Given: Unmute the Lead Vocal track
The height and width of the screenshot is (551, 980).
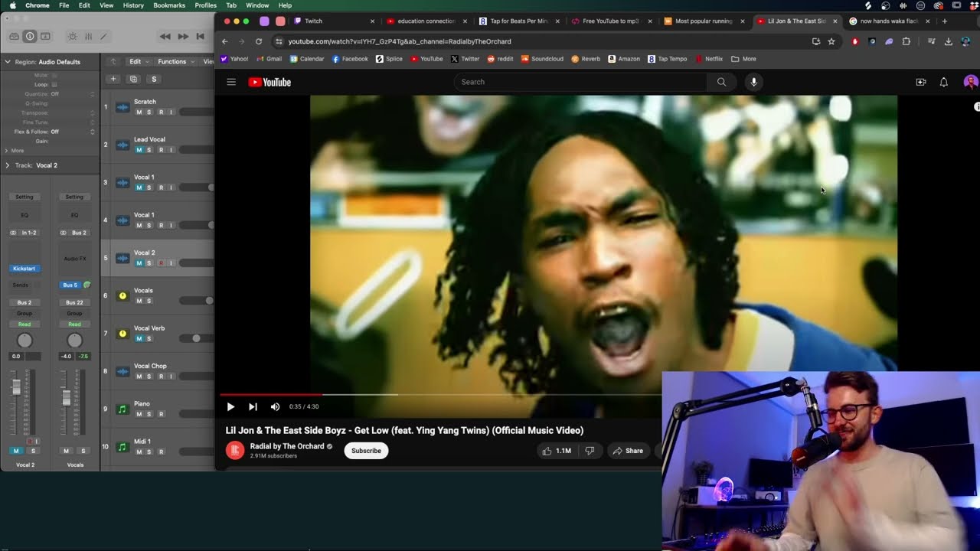Looking at the screenshot, I should click(139, 150).
